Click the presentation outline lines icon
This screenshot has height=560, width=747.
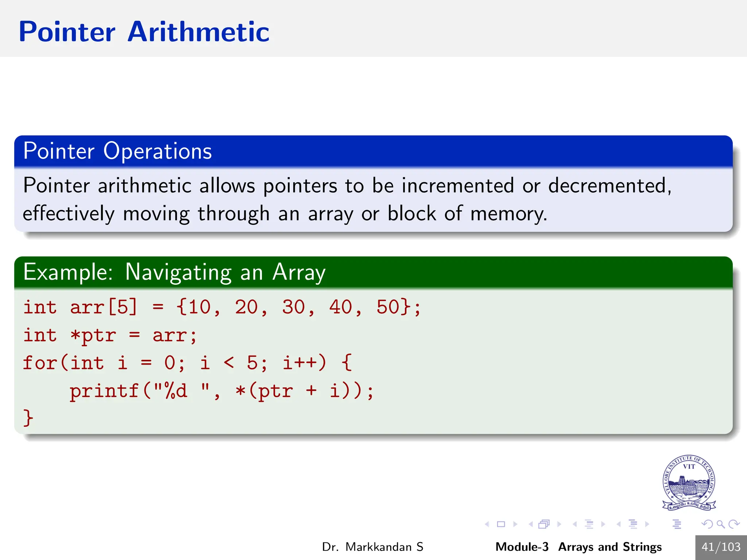point(677,524)
